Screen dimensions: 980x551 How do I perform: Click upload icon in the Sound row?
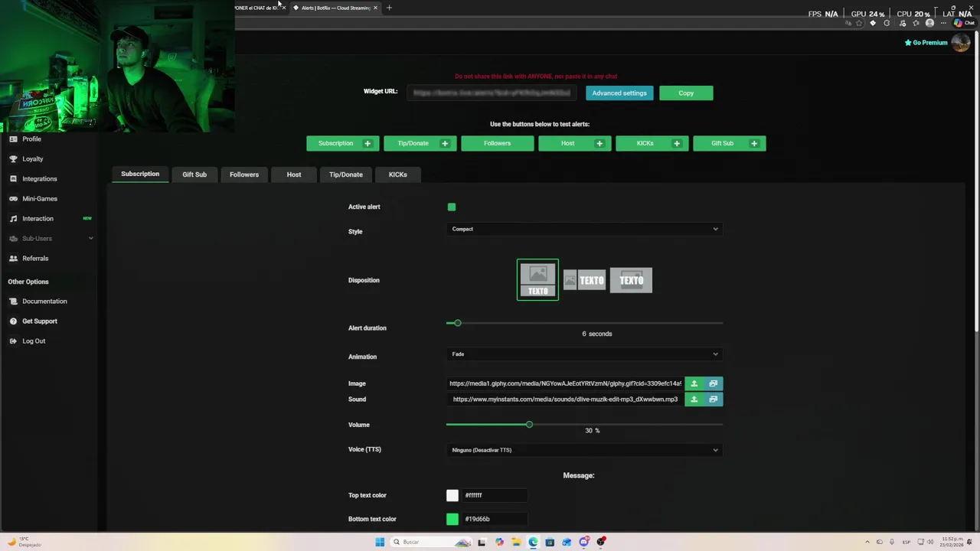pos(694,399)
